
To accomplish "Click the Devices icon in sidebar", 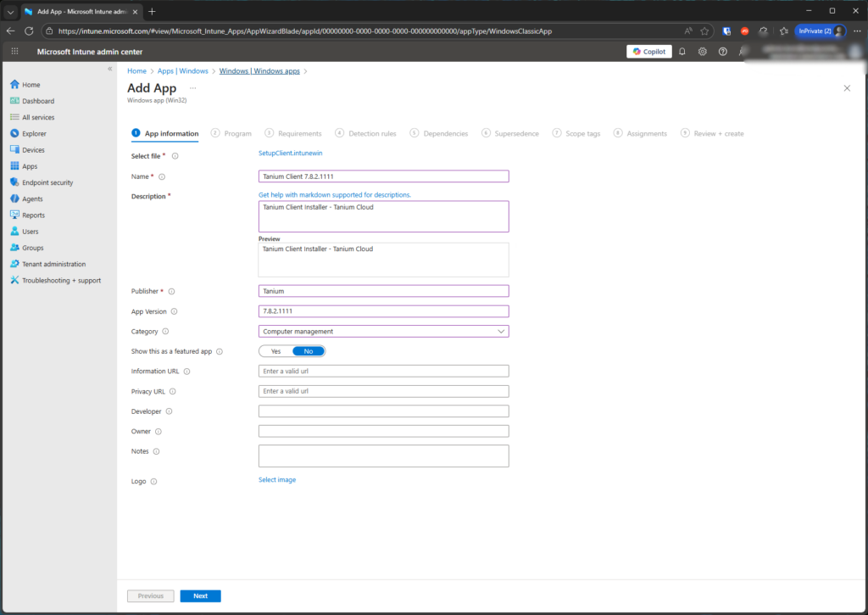I will pyautogui.click(x=14, y=150).
